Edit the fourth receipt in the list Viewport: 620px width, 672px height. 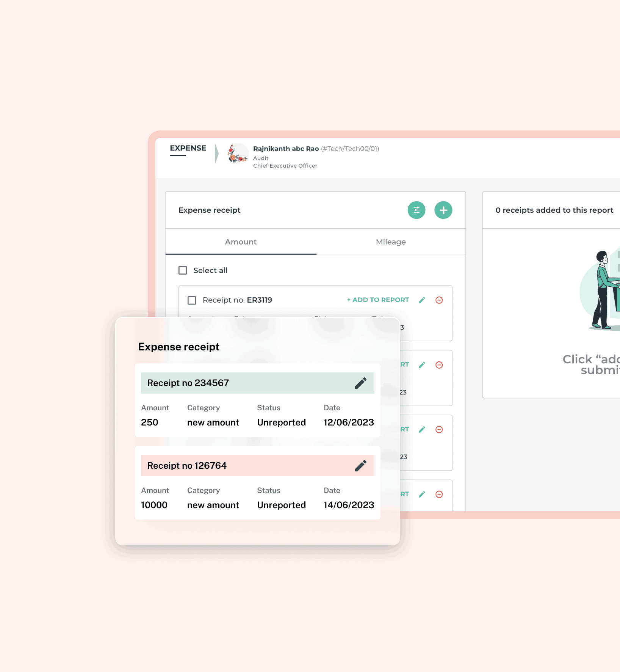click(422, 494)
